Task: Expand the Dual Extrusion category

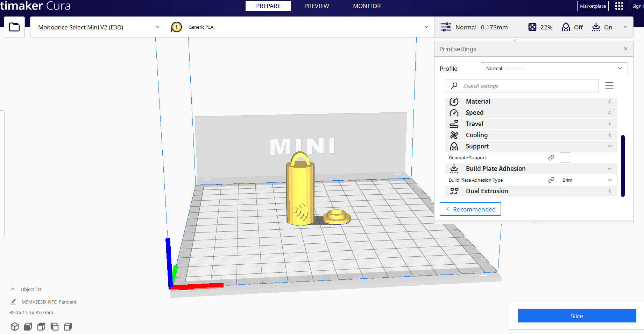Action: point(531,191)
